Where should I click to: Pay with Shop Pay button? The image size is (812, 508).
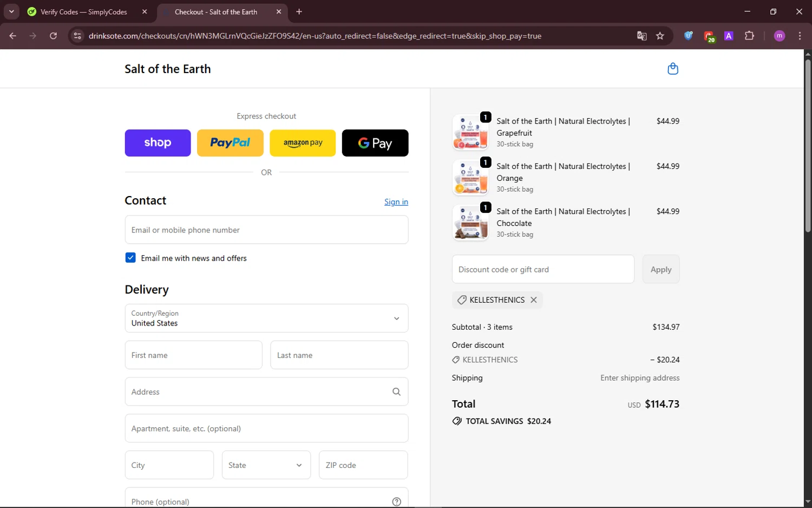(x=158, y=143)
